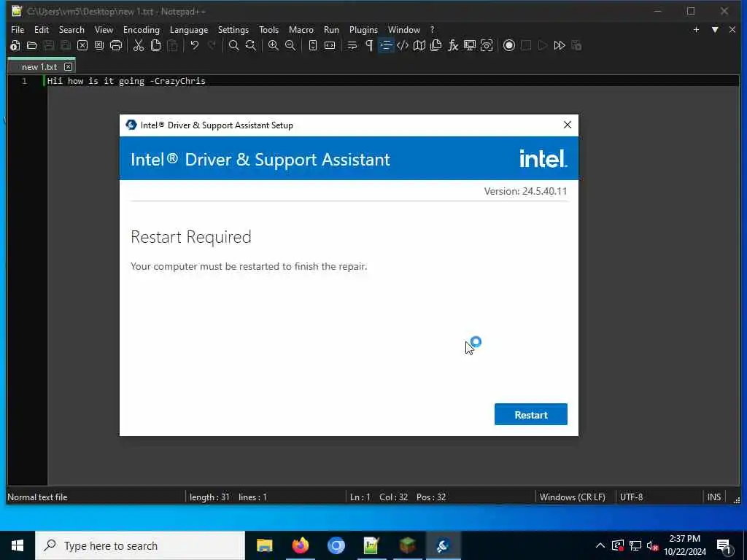
Task: Show hidden system tray icons chevron
Action: pyautogui.click(x=600, y=545)
